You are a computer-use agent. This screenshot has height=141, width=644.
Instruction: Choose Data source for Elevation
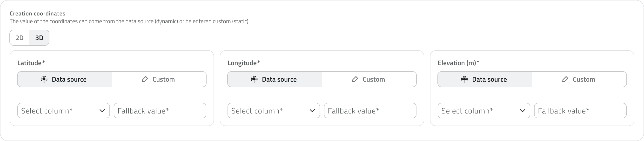click(x=485, y=79)
